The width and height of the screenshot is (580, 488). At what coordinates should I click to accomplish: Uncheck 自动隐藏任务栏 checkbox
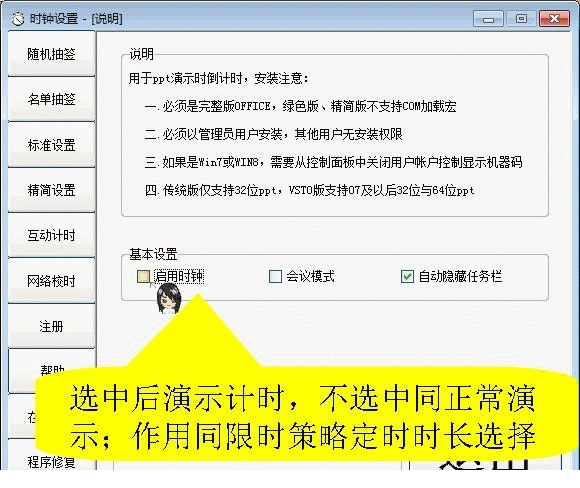pos(407,276)
